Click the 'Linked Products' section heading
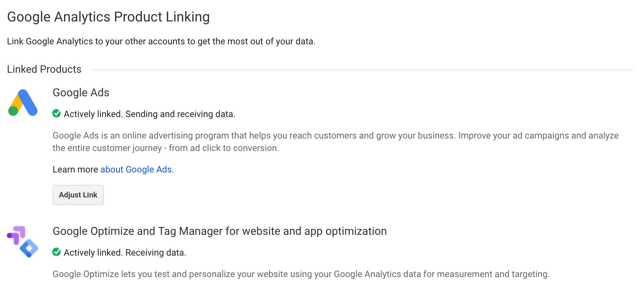The image size is (644, 284). [44, 69]
